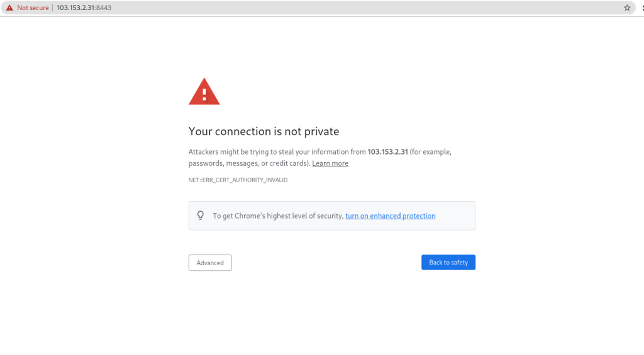Open the "Learn more" link
The height and width of the screenshot is (355, 644).
[x=330, y=163]
